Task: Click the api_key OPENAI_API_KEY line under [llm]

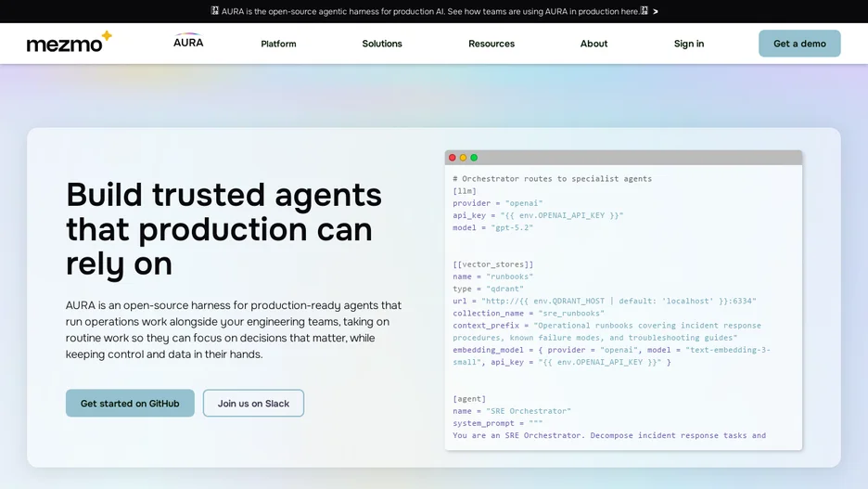Action: tap(538, 215)
